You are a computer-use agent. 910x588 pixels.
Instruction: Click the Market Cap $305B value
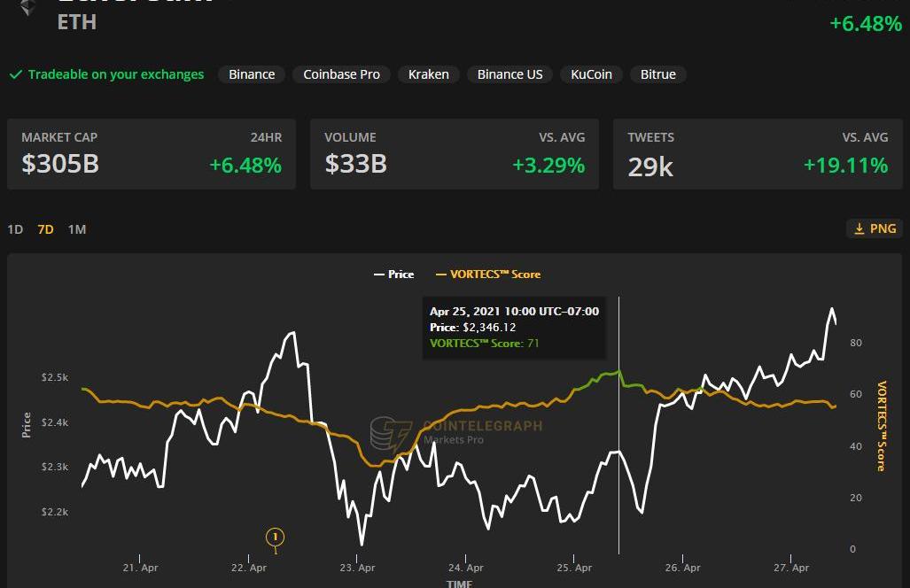(60, 164)
